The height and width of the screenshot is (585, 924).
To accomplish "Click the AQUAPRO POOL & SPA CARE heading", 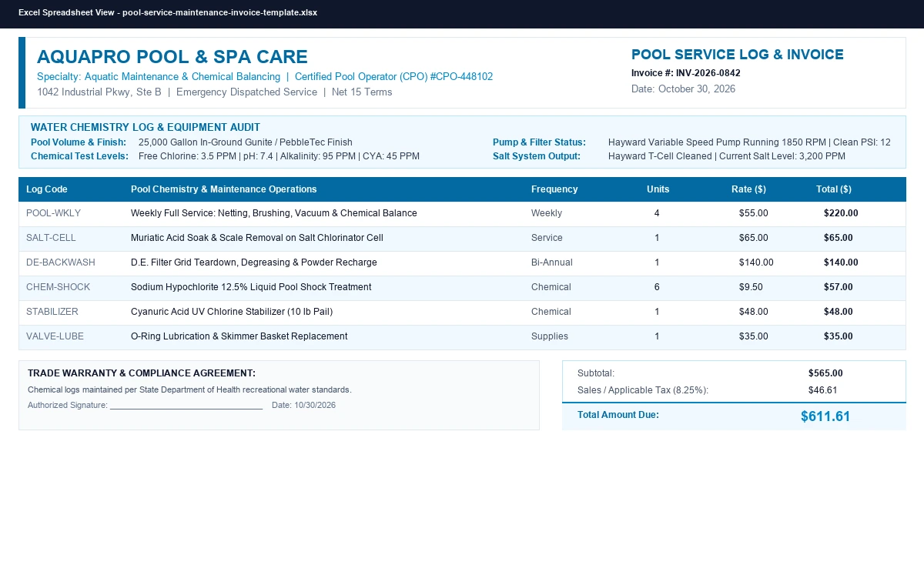I will tap(172, 57).
